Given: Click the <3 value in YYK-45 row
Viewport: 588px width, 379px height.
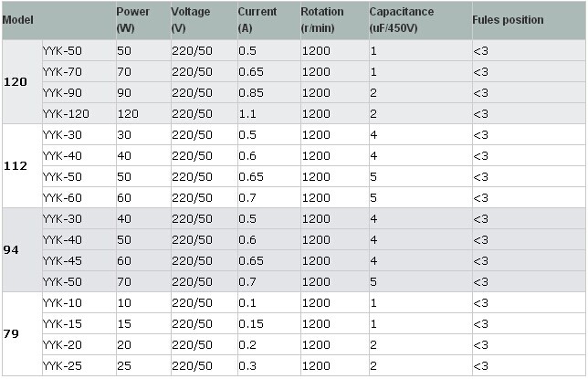Looking at the screenshot, I should [x=481, y=261].
